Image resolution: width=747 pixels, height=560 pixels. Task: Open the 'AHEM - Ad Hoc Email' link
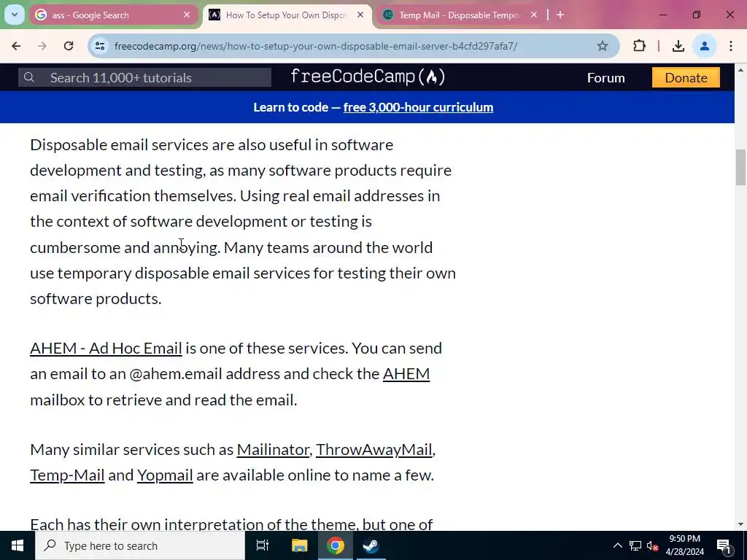tap(106, 348)
